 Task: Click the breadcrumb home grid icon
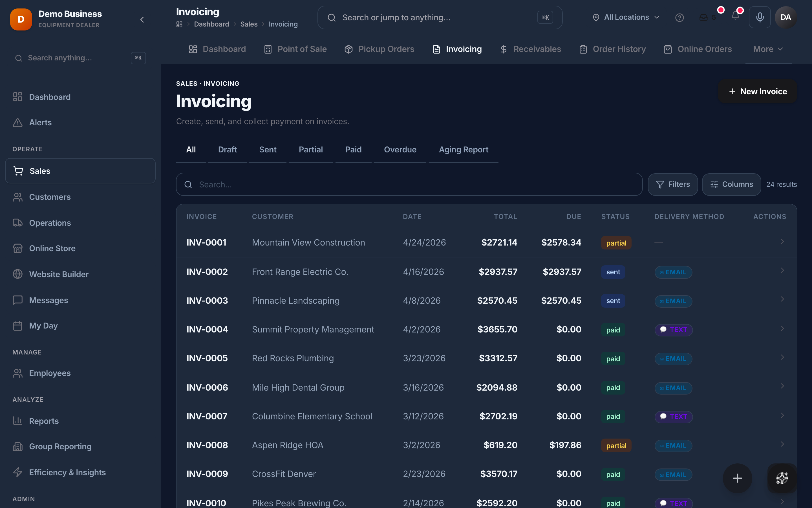point(179,24)
